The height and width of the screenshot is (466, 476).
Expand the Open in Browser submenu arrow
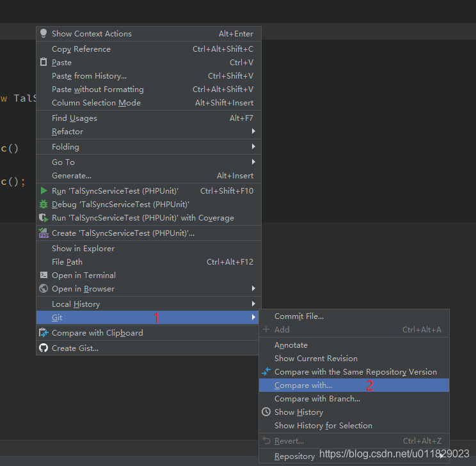(253, 288)
